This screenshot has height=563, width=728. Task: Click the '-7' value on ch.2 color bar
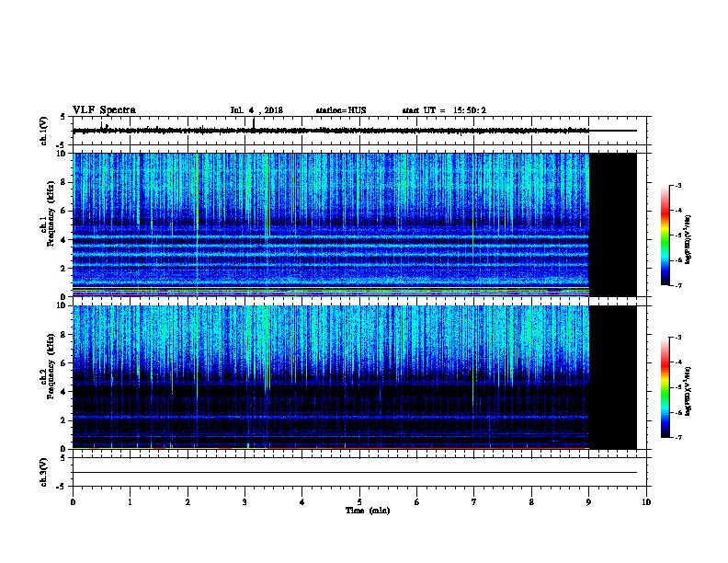677,438
